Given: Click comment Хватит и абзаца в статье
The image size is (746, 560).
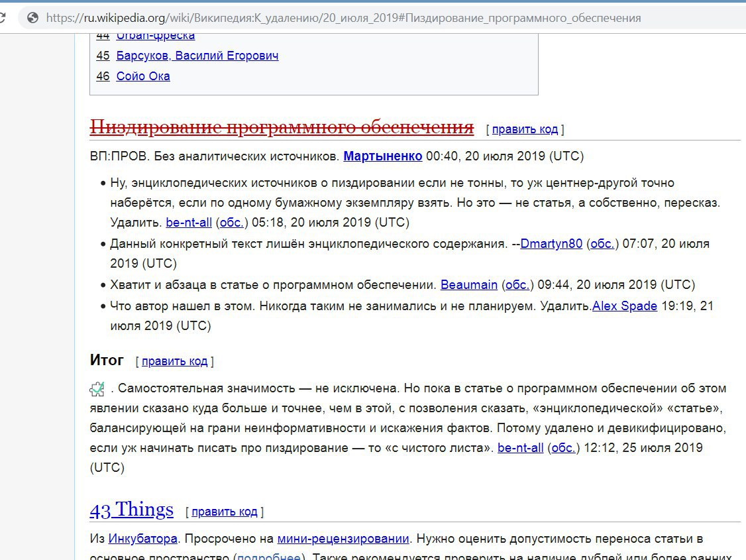Looking at the screenshot, I should coord(273,284).
